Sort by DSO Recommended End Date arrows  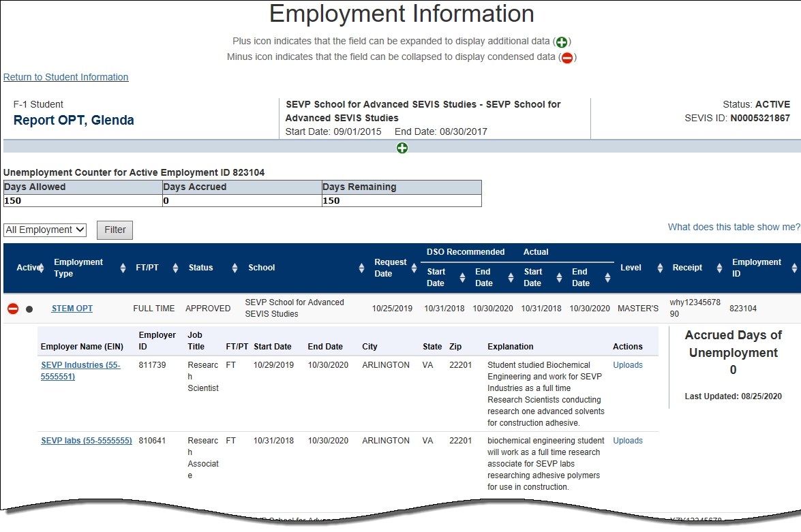click(511, 277)
